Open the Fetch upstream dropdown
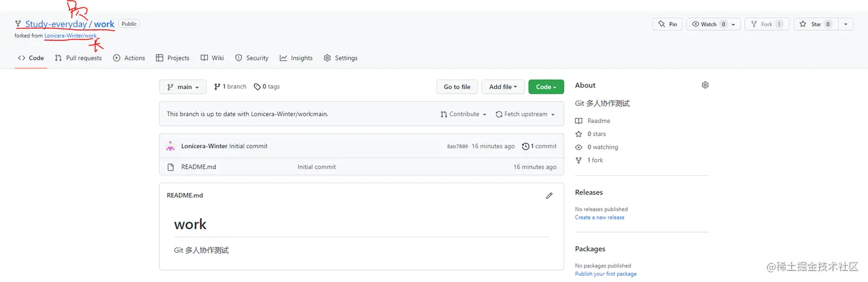 click(525, 114)
